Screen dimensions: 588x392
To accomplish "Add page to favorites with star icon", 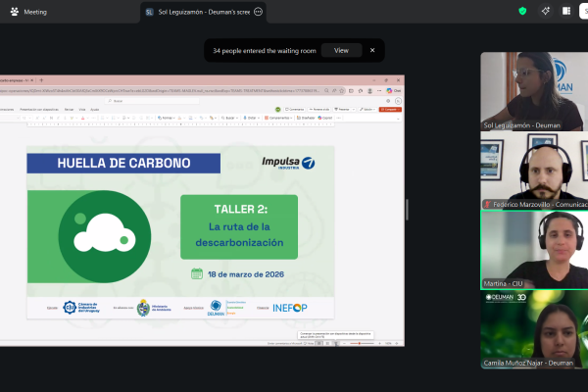I will (x=342, y=91).
